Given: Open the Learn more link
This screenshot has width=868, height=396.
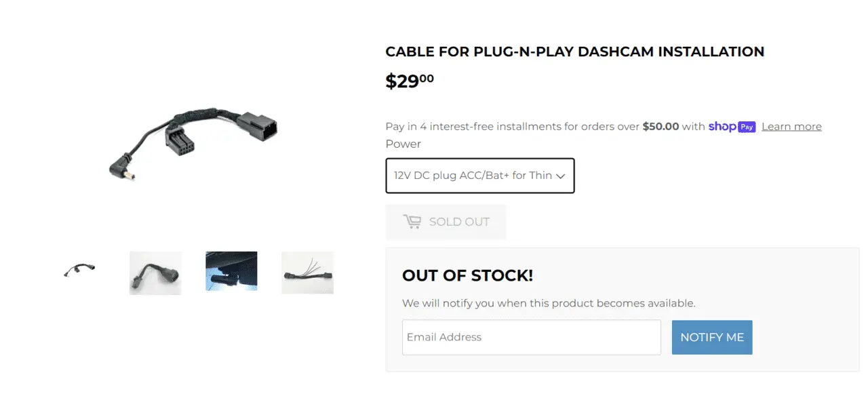Looking at the screenshot, I should point(791,127).
